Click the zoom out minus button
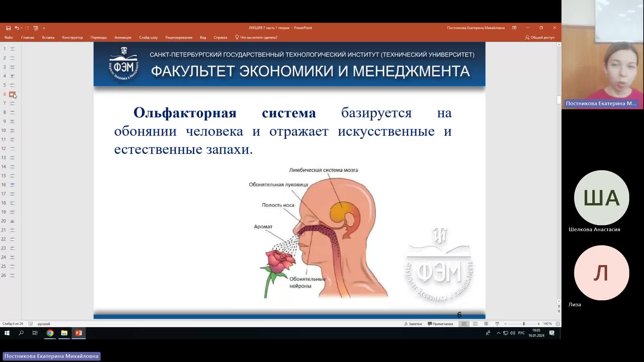 [505, 324]
